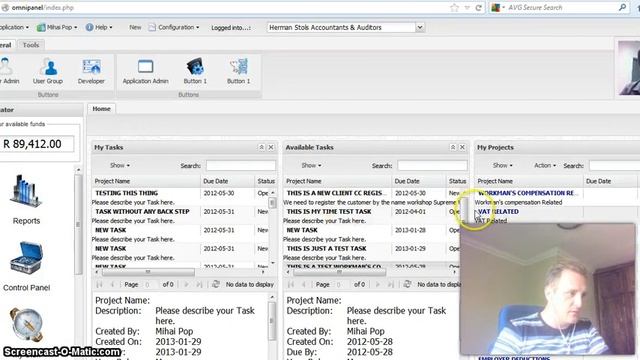Click the browser bookmark star icon
Viewport: 640px width, 360px height.
click(x=454, y=7)
